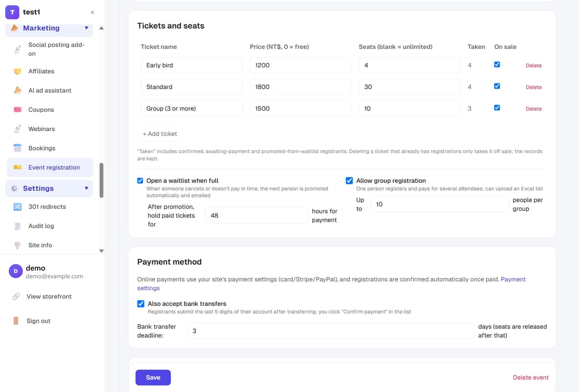579x392 pixels.
Task: Click the AI ad assistant megaphone icon
Action: pos(18,91)
